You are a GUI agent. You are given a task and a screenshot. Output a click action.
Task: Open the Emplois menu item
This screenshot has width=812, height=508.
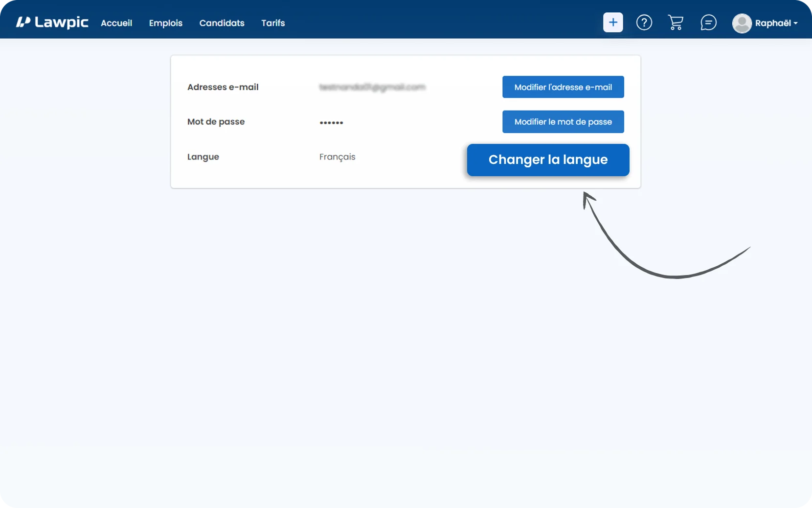[x=165, y=23]
